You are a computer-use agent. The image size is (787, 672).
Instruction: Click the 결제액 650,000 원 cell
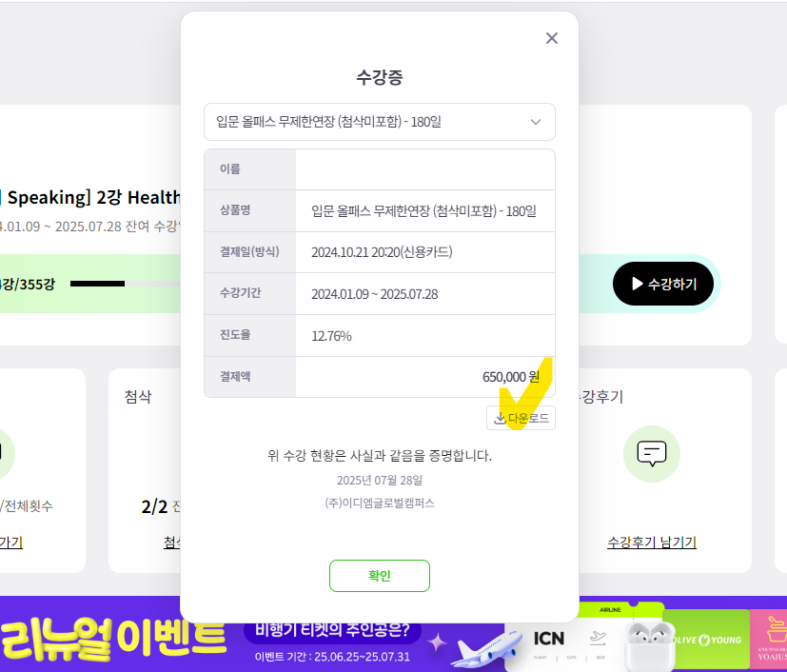click(x=425, y=377)
